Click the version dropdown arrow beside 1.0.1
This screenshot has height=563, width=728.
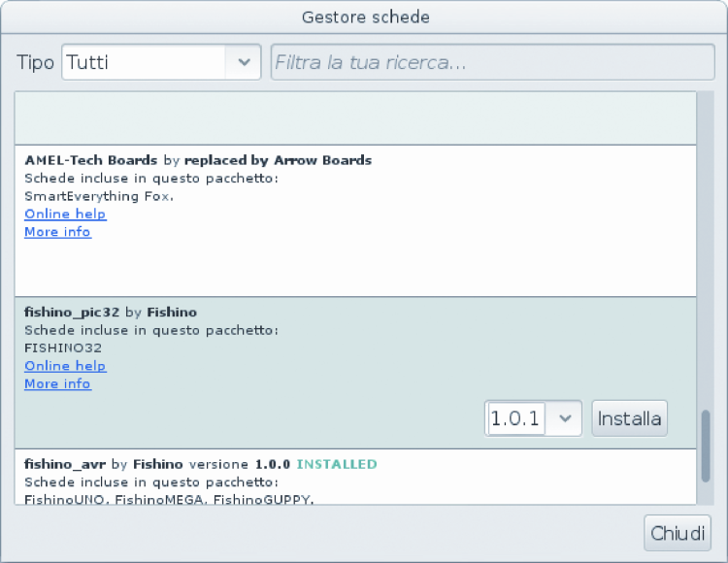567,419
